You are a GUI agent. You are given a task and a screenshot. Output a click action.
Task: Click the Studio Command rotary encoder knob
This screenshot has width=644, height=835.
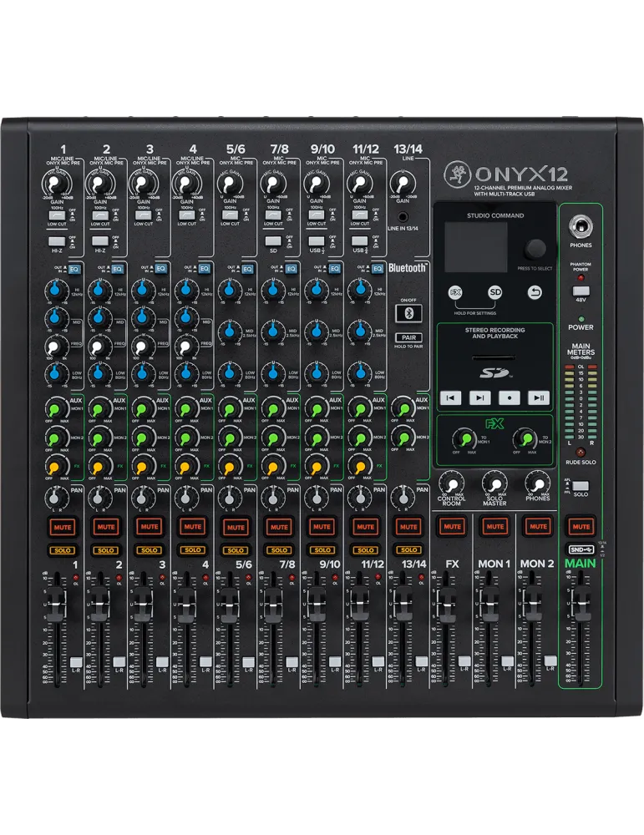(535, 249)
